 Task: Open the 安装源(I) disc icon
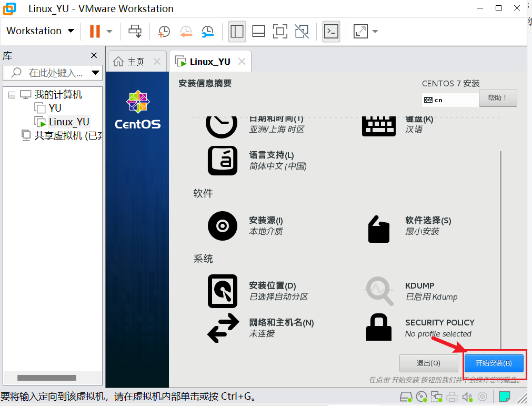223,226
